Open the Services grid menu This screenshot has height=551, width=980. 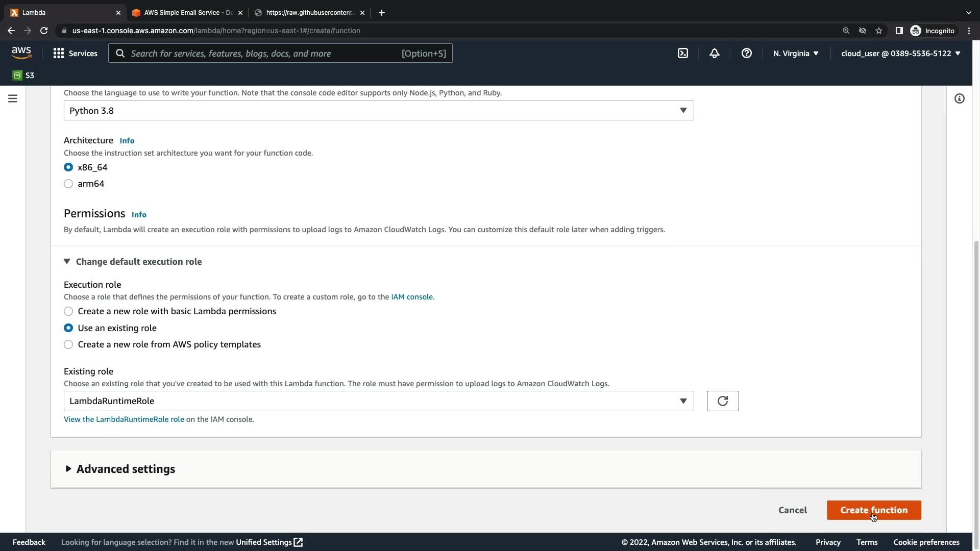75,53
